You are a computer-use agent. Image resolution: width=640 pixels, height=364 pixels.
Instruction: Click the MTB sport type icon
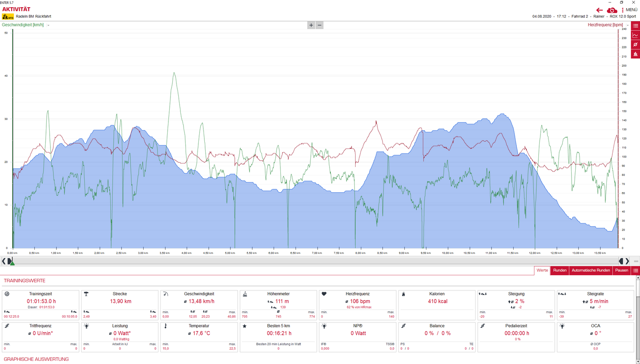pos(8,17)
